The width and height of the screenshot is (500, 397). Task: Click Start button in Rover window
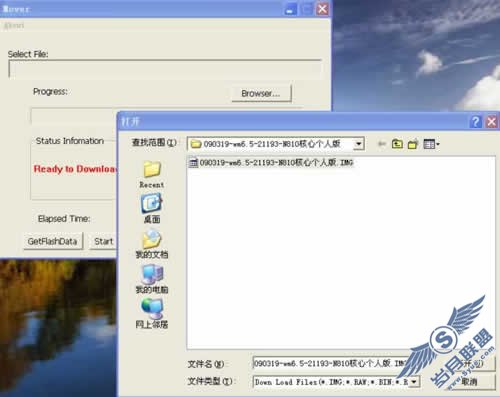click(x=103, y=241)
